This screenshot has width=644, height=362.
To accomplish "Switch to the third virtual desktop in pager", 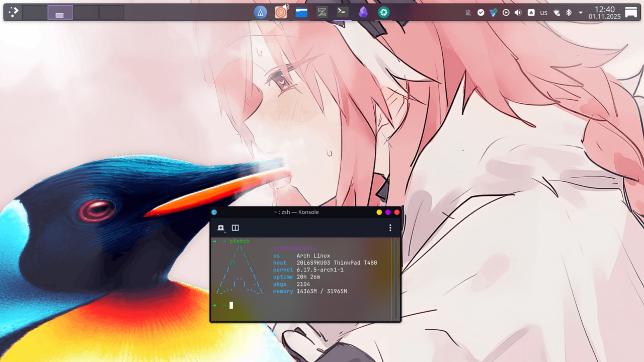I will click(x=86, y=12).
